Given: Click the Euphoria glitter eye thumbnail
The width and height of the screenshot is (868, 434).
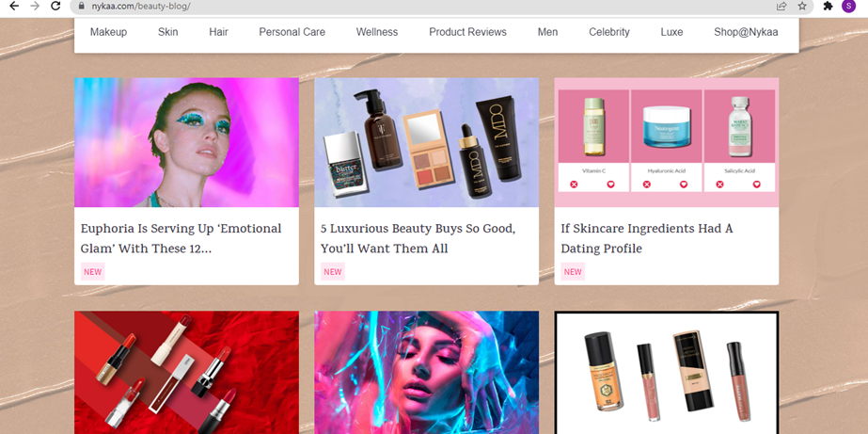Looking at the screenshot, I should pos(186,142).
